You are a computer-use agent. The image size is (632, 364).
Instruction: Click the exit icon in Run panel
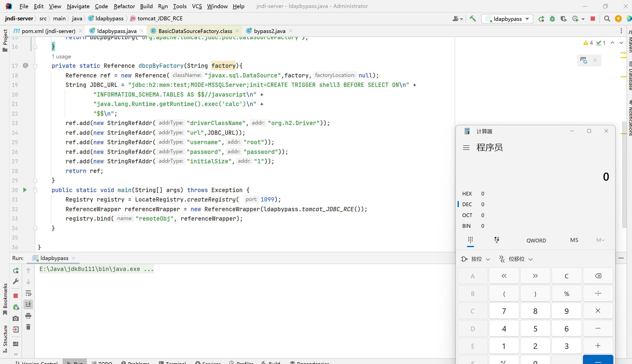pyautogui.click(x=16, y=330)
